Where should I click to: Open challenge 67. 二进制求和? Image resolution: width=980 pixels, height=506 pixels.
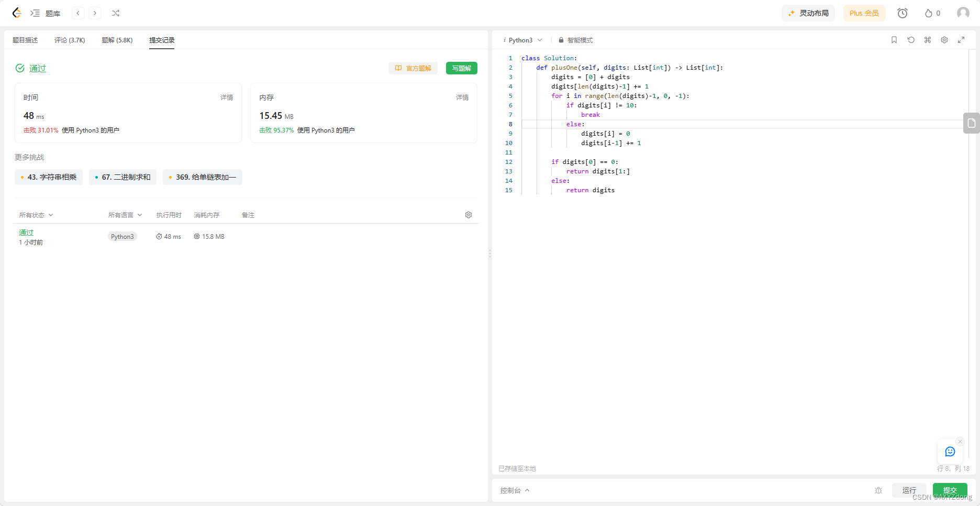122,177
